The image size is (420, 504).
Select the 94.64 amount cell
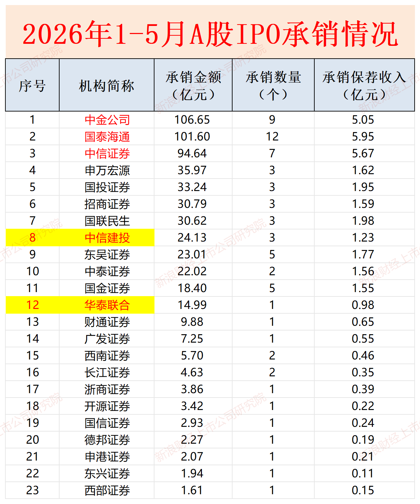193,154
